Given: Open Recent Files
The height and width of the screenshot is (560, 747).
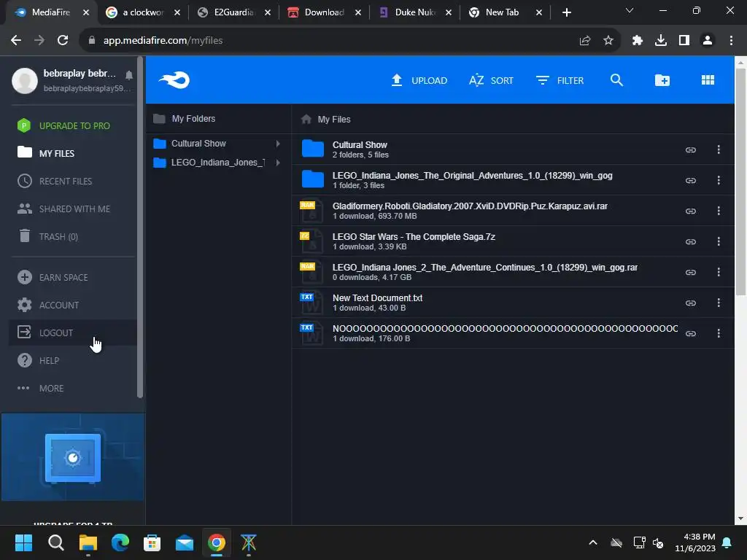Looking at the screenshot, I should [55, 181].
